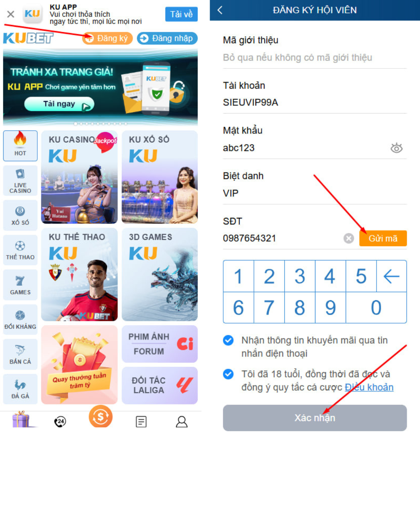Tap the backspace arrow on the keypad

click(391, 276)
